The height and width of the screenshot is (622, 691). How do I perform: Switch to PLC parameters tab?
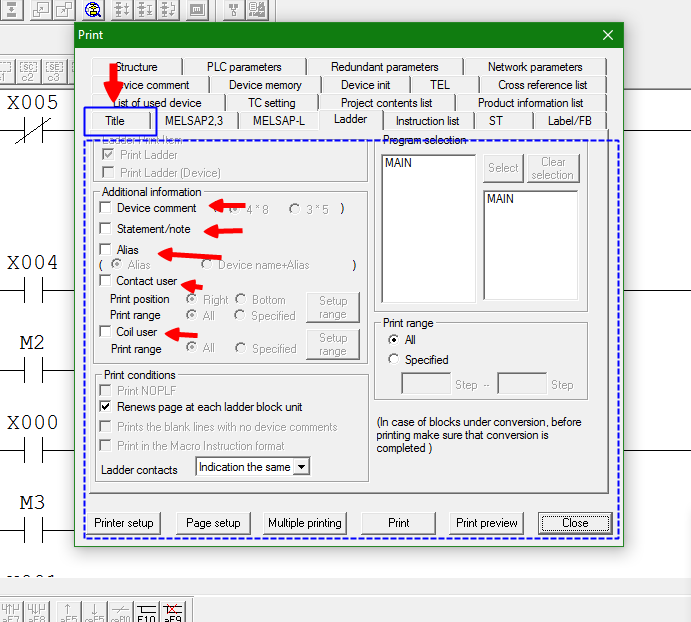244,67
